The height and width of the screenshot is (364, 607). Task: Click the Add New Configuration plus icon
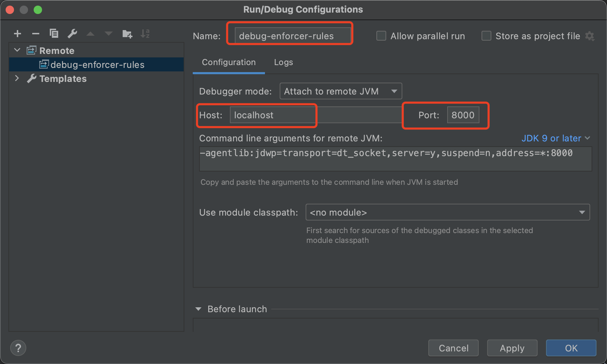pyautogui.click(x=18, y=34)
